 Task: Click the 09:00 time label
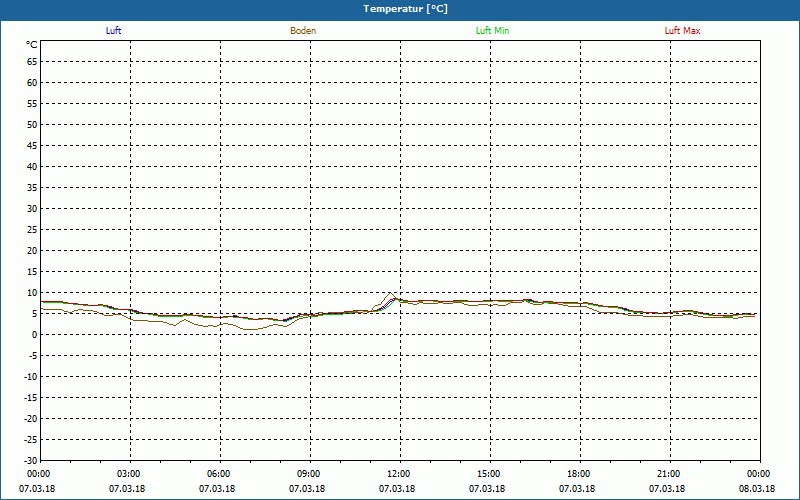308,474
